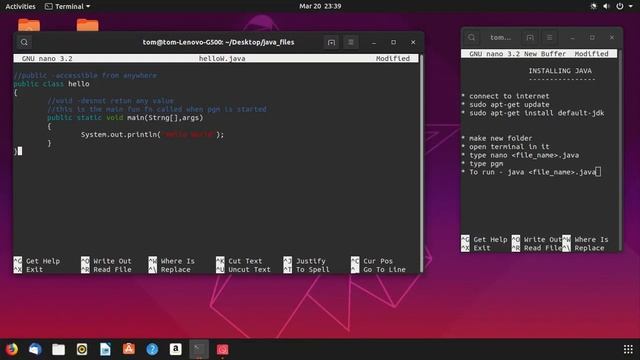Maximize the Java_files terminal window
The width and height of the screenshot is (640, 360).
click(x=393, y=42)
